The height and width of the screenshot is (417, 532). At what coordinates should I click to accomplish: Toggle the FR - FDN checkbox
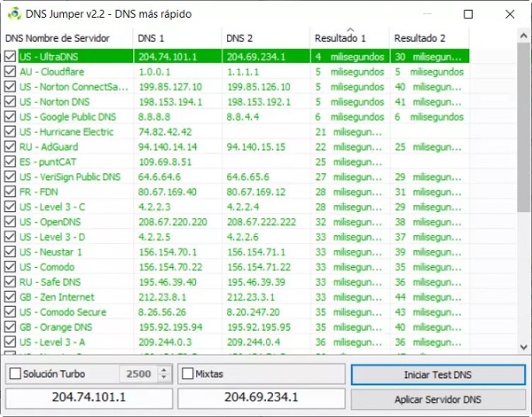[x=10, y=192]
